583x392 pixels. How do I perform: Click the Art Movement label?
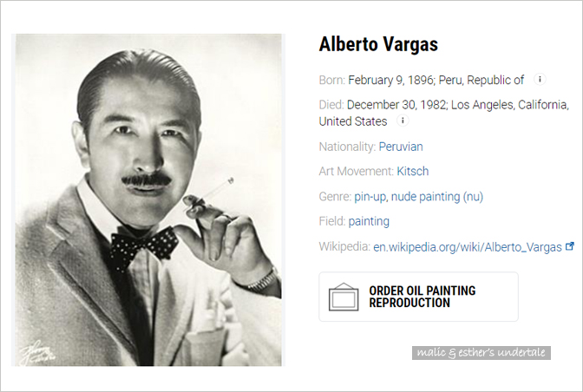tap(357, 172)
